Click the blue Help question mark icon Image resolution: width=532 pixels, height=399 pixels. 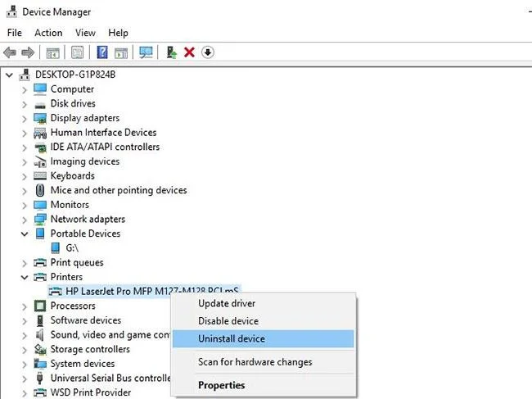tap(102, 52)
